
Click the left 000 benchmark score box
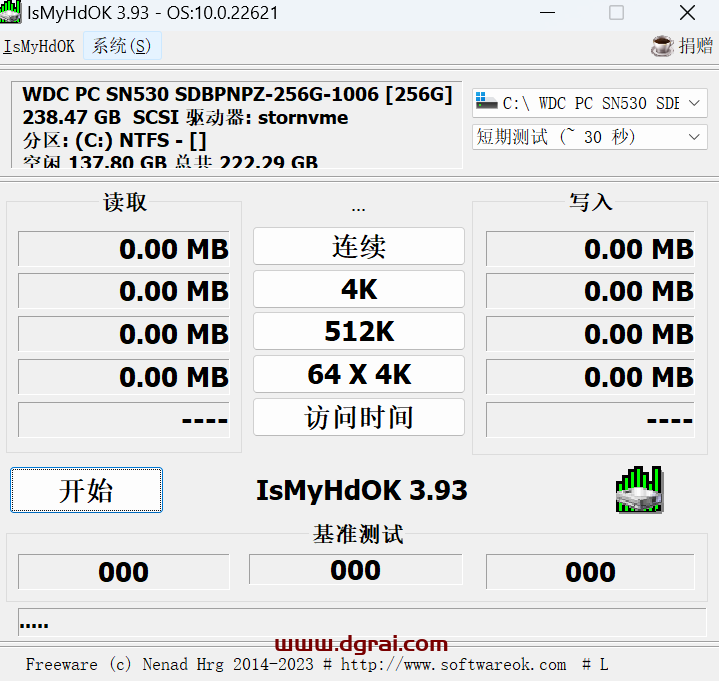coord(124,572)
